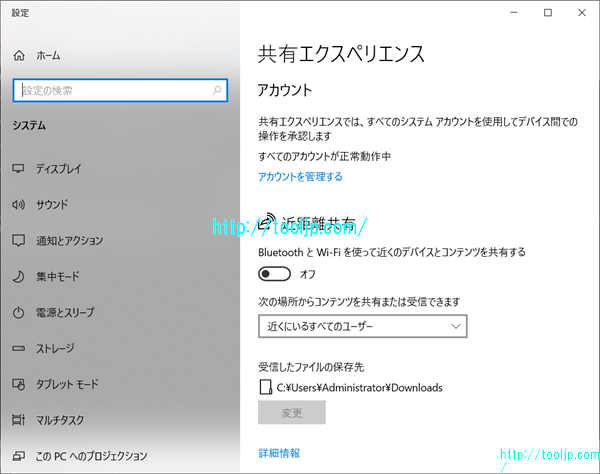
Task: Focus the 設定の検索 search field
Action: (x=120, y=90)
